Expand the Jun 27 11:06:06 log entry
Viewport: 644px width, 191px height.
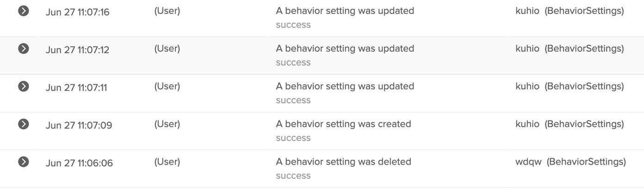[23, 162]
